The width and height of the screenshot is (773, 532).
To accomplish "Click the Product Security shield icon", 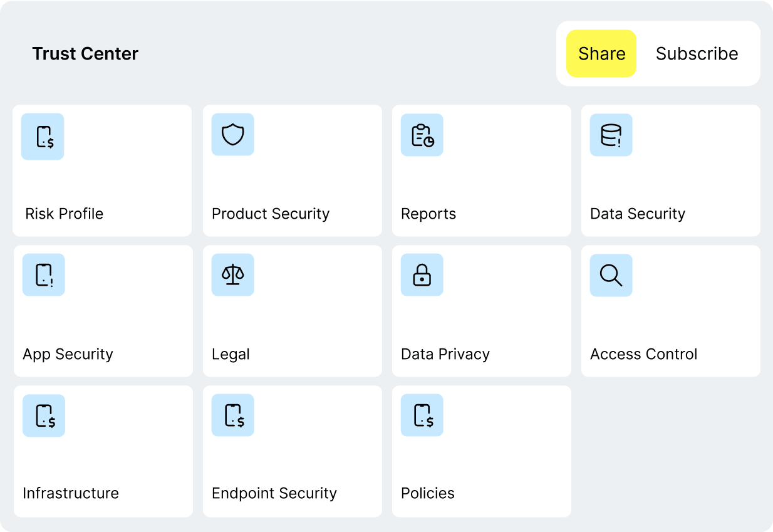I will 232,134.
